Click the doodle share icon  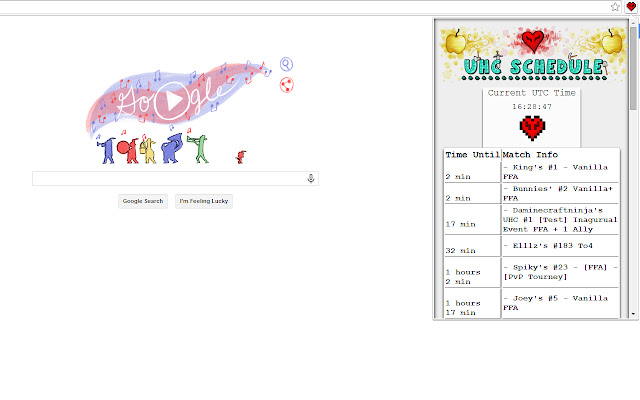(x=285, y=86)
